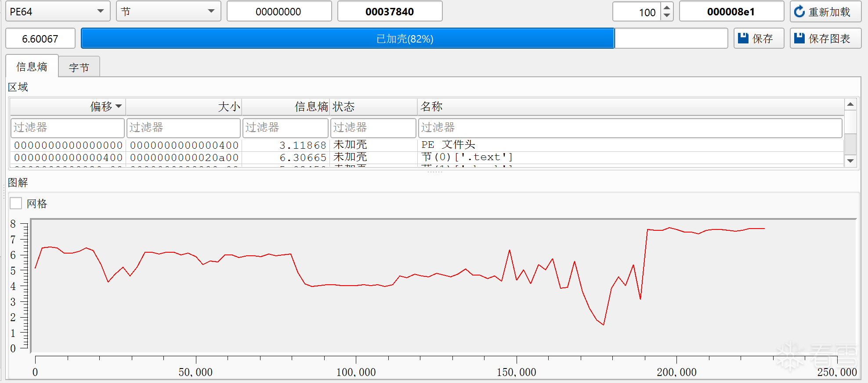This screenshot has width=868, height=383.
Task: Select the PE 文件头 table row
Action: click(x=448, y=145)
